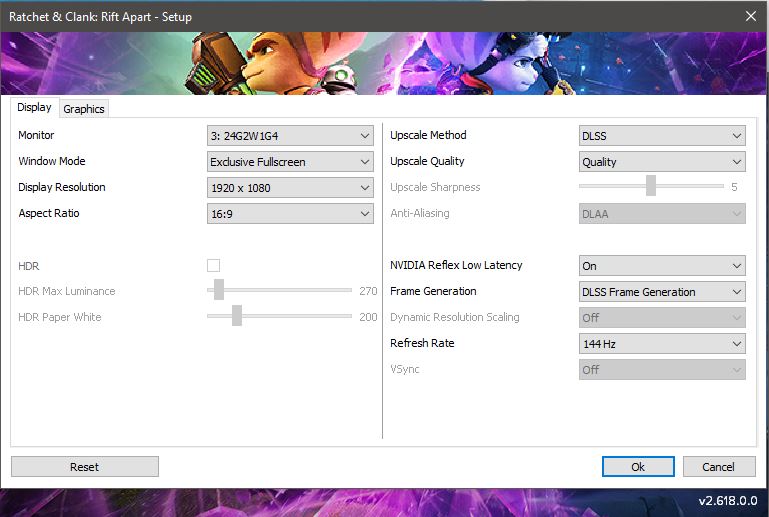Screen dimensions: 769x517
Task: Expand the Frame Generation dropdown
Action: click(x=662, y=291)
